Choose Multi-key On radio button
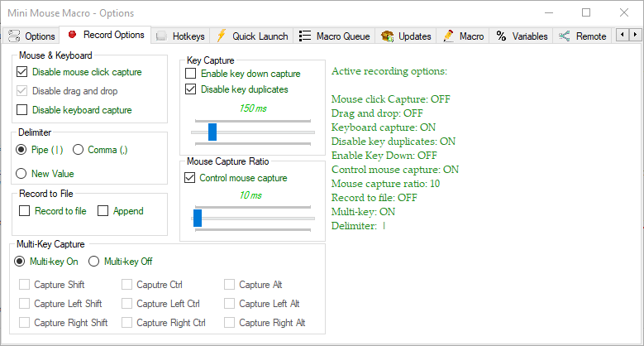Screen dimensions: 644x346 [x=19, y=262]
